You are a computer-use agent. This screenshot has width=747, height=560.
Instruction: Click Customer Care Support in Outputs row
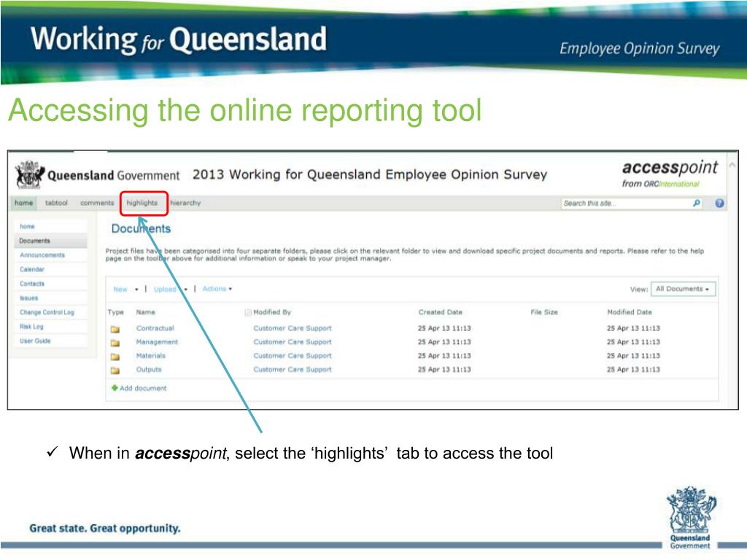(292, 370)
